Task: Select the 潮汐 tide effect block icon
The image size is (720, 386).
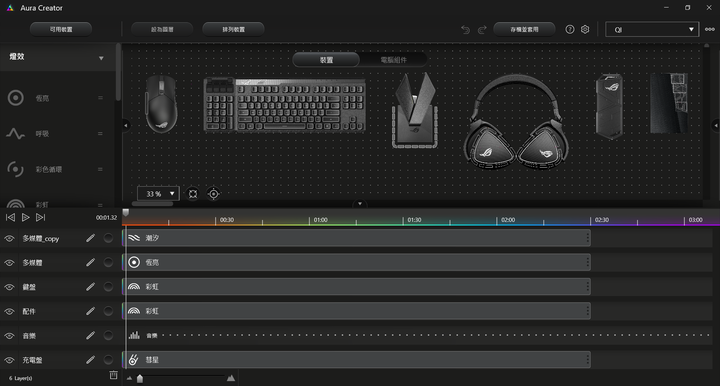Action: click(134, 238)
